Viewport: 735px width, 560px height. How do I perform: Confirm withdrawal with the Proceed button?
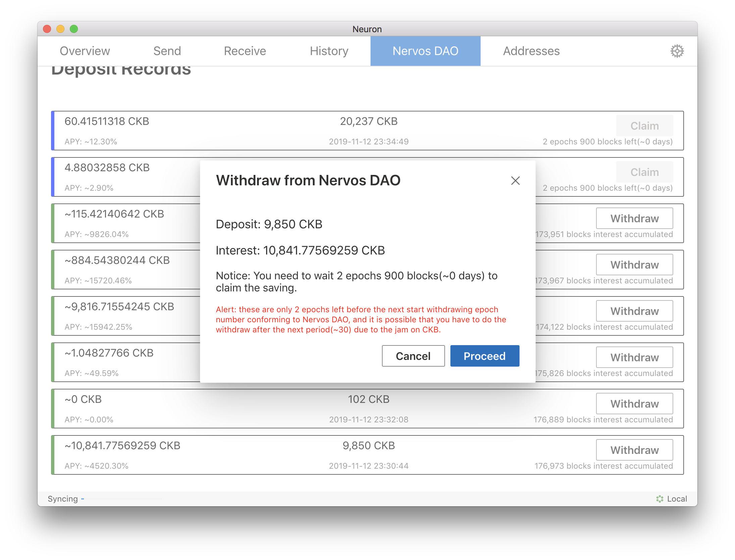[x=485, y=356]
